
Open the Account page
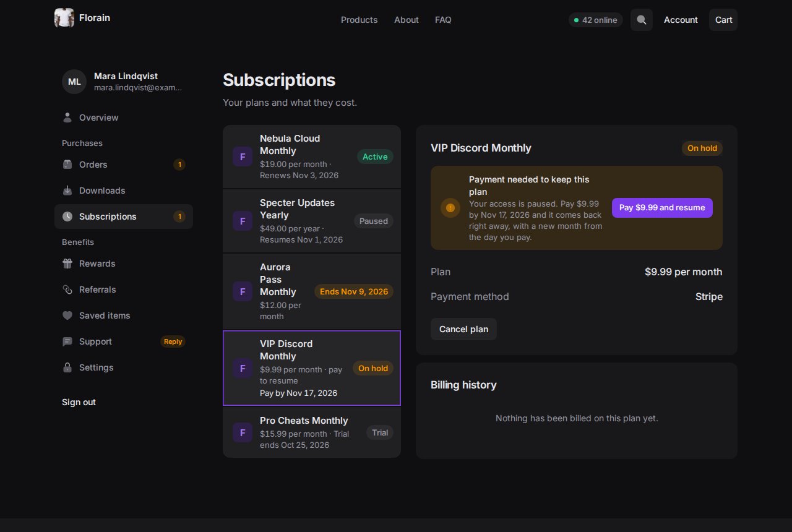click(x=681, y=20)
